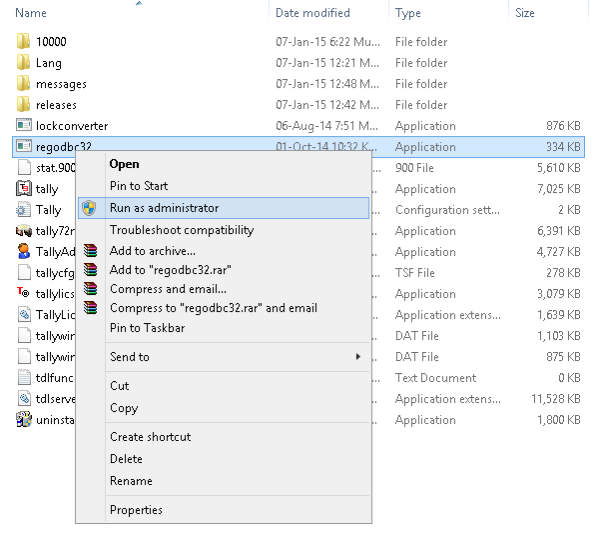The image size is (600, 536).
Task: Select Properties in the context menu
Action: tap(136, 510)
